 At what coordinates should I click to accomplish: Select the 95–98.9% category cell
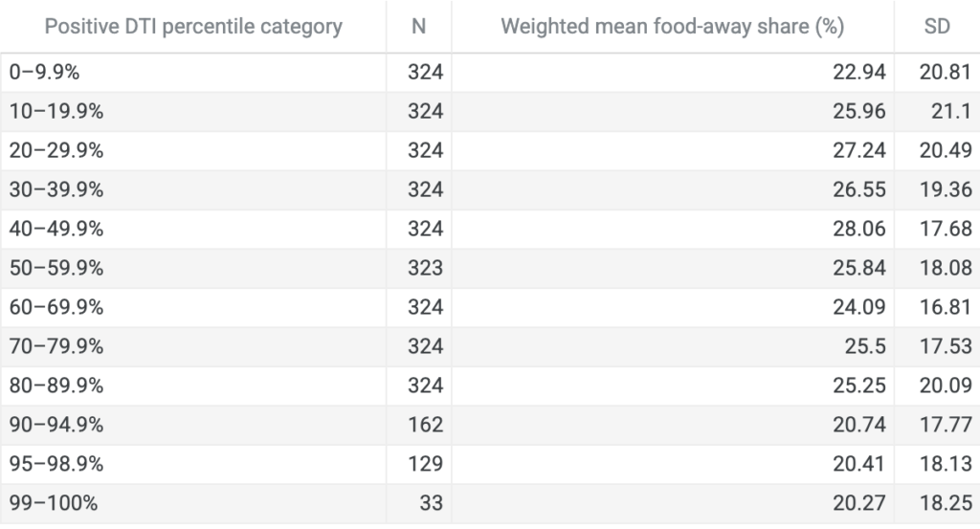point(56,463)
